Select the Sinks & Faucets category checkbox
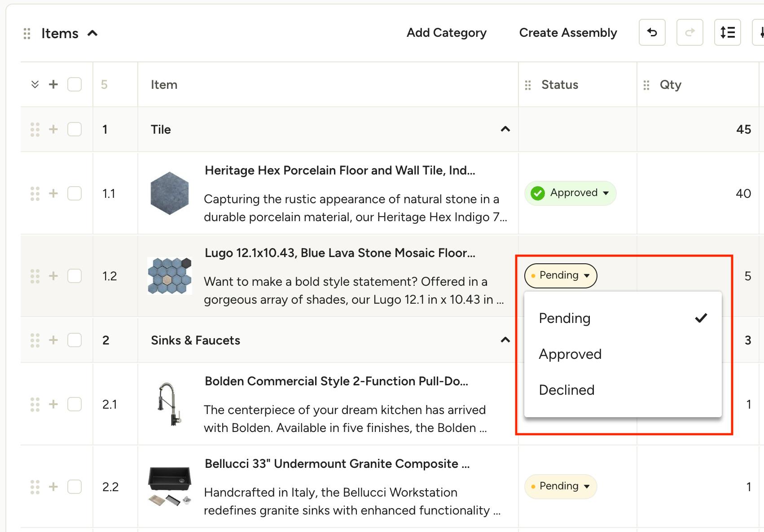The height and width of the screenshot is (532, 764). tap(75, 340)
